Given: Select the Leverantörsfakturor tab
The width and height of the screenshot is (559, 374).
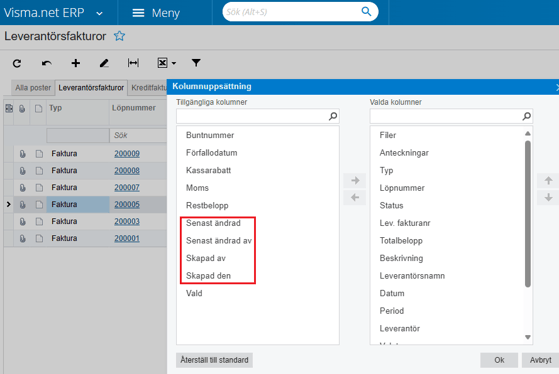Looking at the screenshot, I should [x=91, y=88].
